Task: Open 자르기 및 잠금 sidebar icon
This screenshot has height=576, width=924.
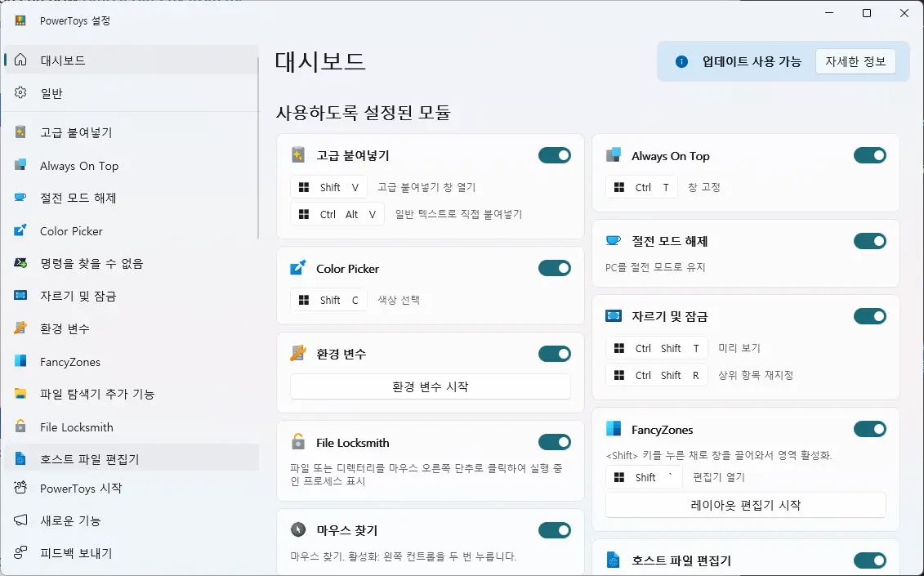Action: coord(20,296)
